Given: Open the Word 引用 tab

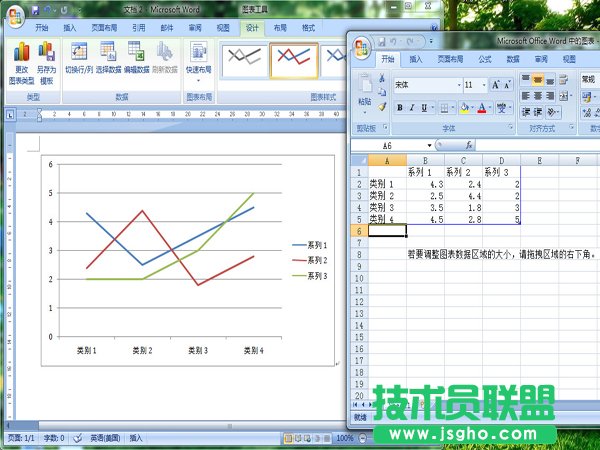Looking at the screenshot, I should (139, 28).
